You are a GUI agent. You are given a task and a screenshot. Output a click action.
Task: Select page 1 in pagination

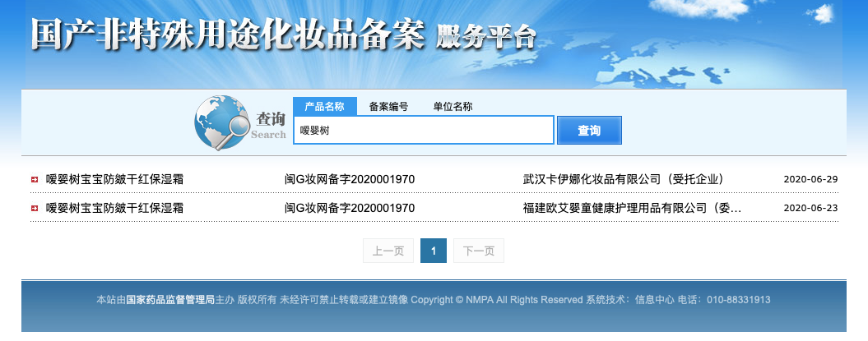[x=434, y=251]
